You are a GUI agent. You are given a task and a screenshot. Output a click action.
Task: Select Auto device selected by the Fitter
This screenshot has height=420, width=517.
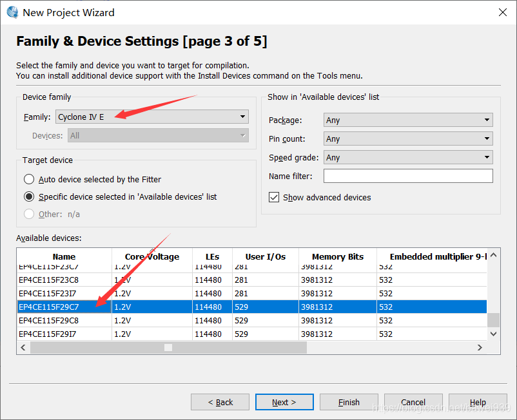[x=29, y=179]
